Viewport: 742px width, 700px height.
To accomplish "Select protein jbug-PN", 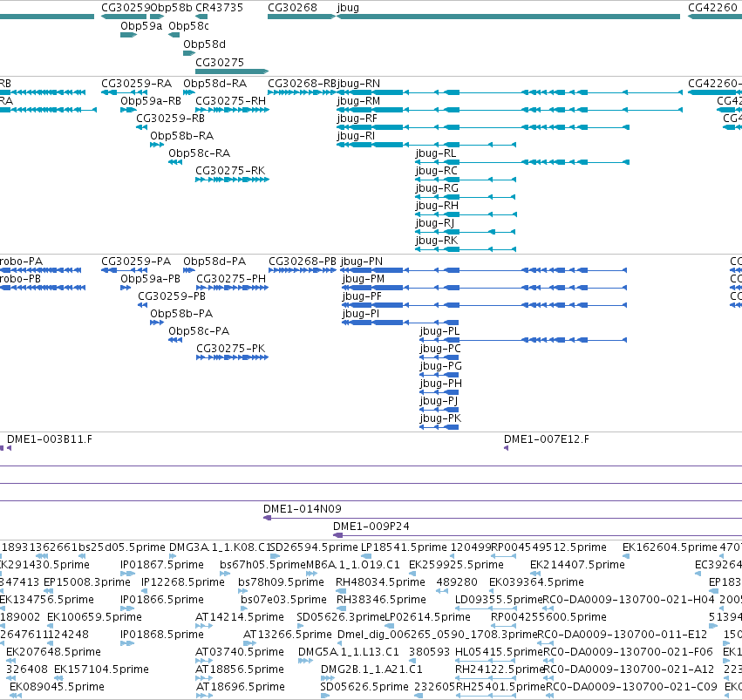I will (484, 270).
